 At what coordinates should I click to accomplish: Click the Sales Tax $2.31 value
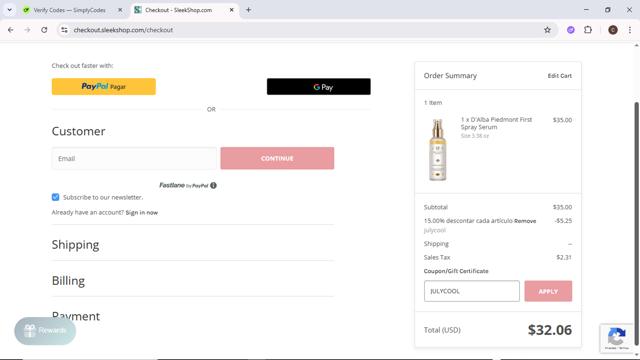tap(564, 257)
